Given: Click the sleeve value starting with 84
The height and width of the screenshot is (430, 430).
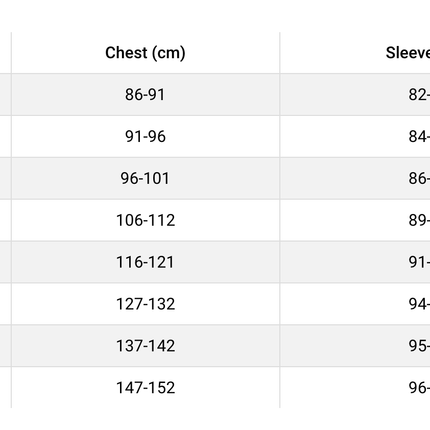Looking at the screenshot, I should [x=419, y=137].
